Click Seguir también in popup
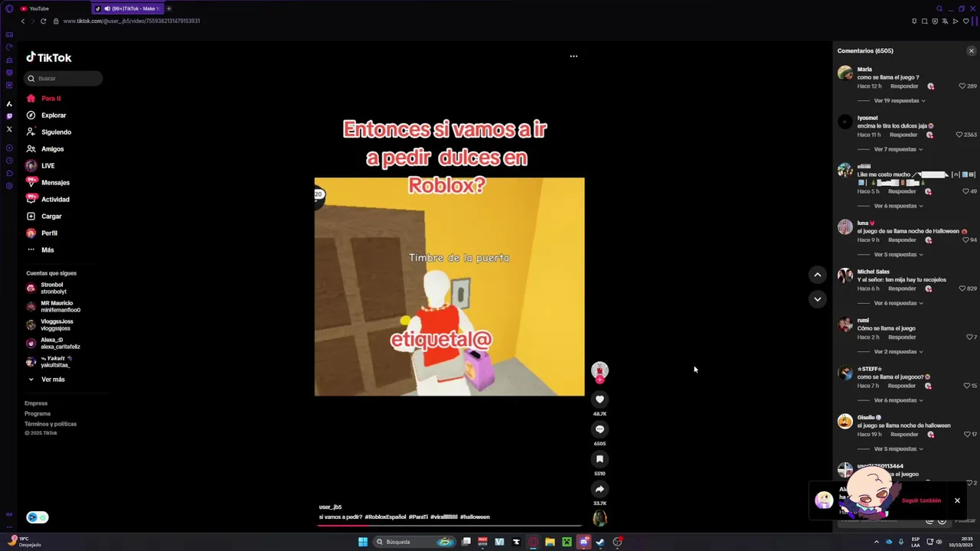 point(921,500)
